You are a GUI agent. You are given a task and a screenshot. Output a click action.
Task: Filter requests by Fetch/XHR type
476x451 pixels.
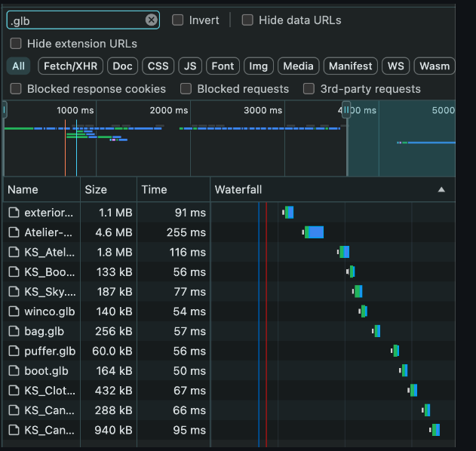69,66
